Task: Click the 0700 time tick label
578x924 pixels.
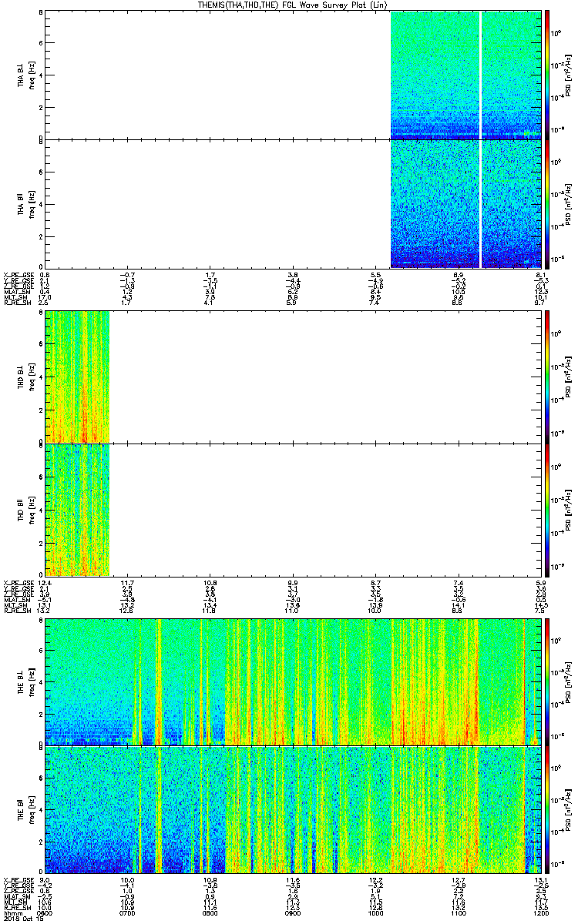Action: click(128, 913)
